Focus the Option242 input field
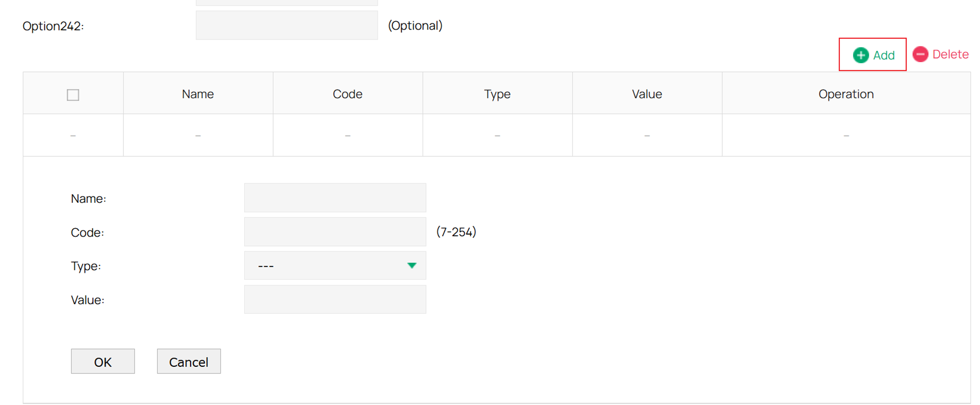980x405 pixels. click(x=286, y=25)
